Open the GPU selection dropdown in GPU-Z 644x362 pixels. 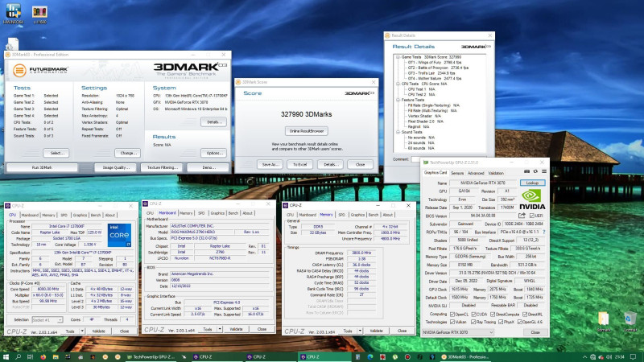point(458,332)
